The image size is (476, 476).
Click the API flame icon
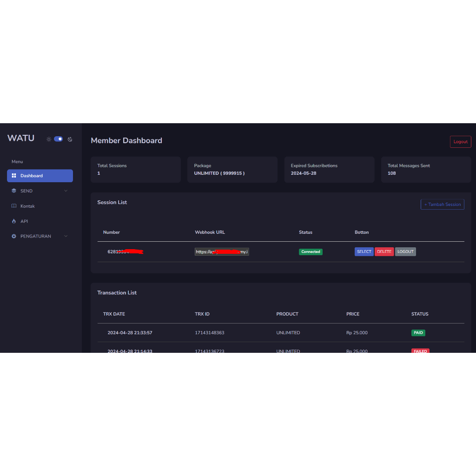click(14, 221)
